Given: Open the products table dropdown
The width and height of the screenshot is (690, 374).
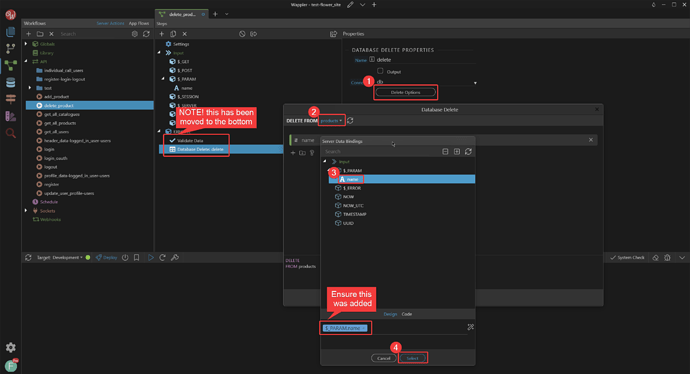Looking at the screenshot, I should click(x=331, y=121).
